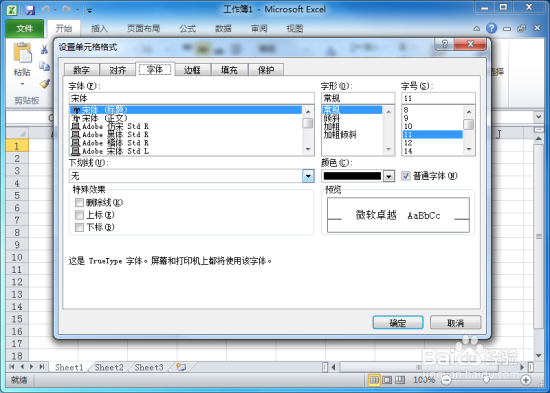Select Adobe 楷体 Std R font
Image resolution: width=550 pixels, height=393 pixels.
pyautogui.click(x=186, y=143)
